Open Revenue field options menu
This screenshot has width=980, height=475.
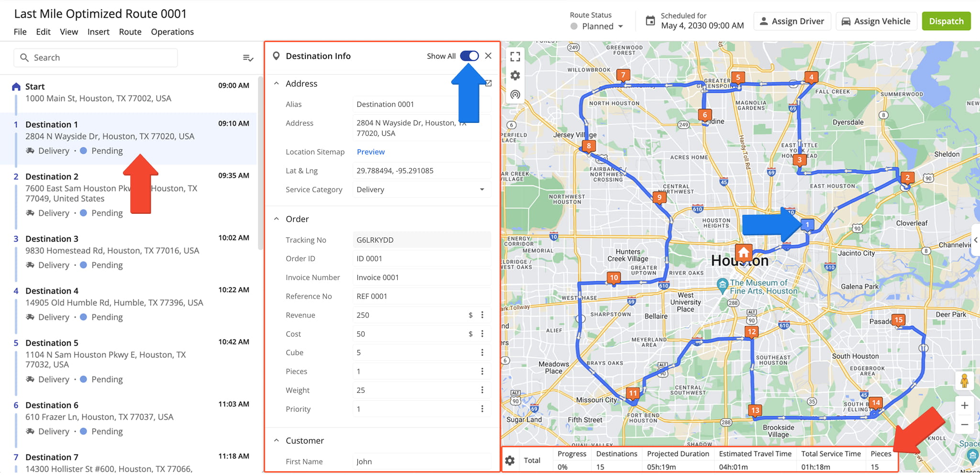click(482, 315)
